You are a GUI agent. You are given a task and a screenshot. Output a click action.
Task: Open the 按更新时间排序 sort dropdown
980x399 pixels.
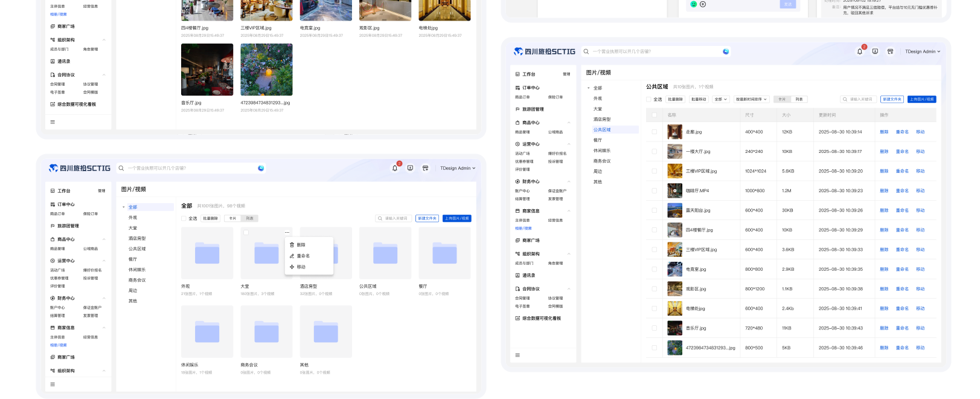(751, 99)
